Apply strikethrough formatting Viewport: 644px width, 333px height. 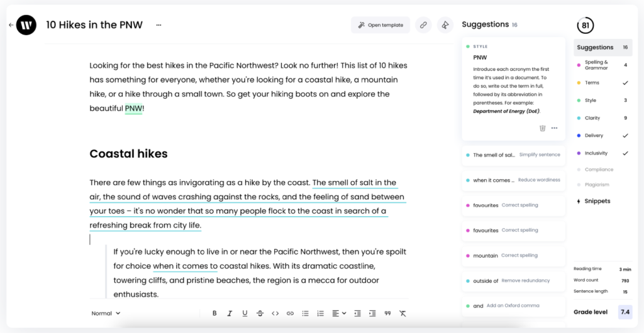point(260,314)
